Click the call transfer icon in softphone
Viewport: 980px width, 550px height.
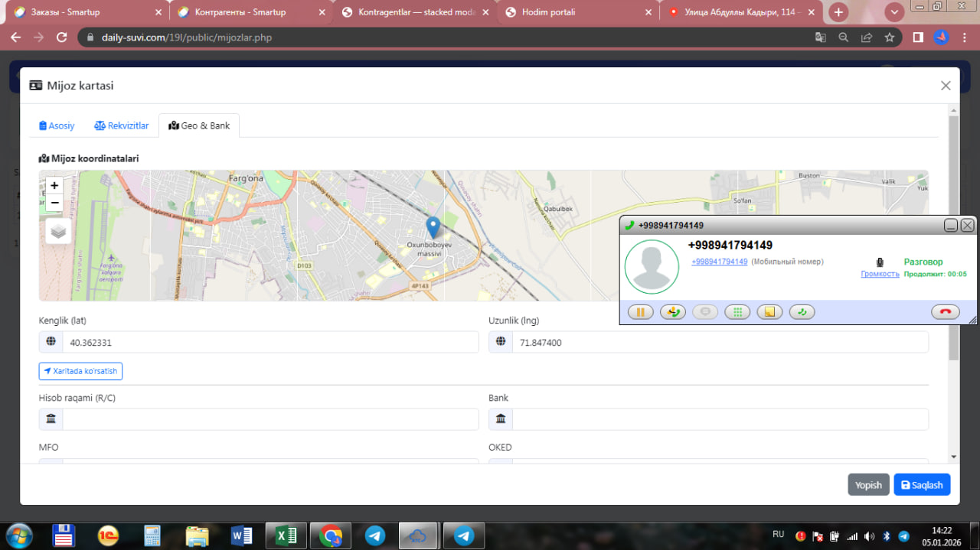[673, 312]
